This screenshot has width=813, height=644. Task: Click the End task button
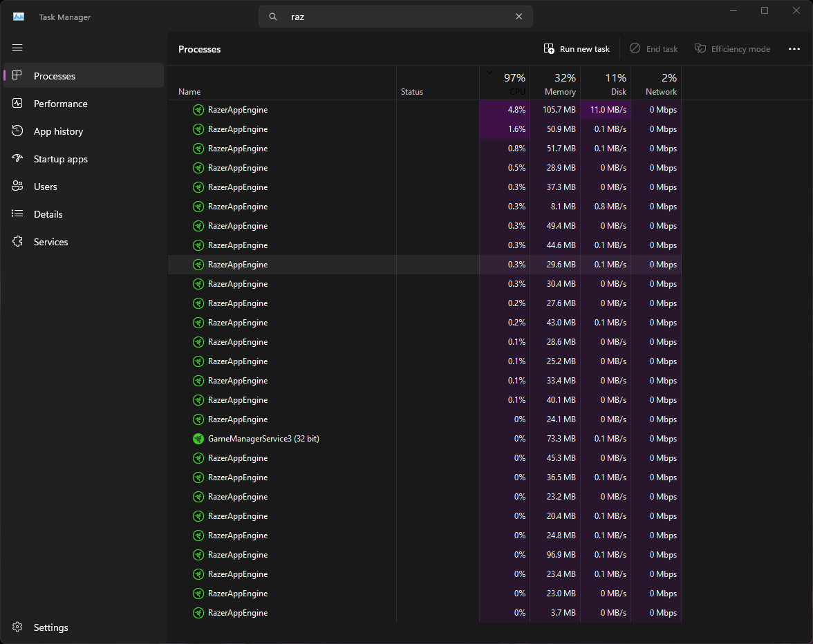pos(654,48)
